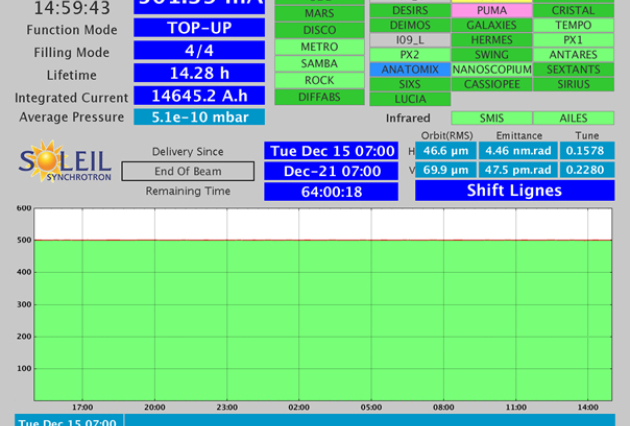Select the CASSIOPEE beamline box

click(x=491, y=84)
